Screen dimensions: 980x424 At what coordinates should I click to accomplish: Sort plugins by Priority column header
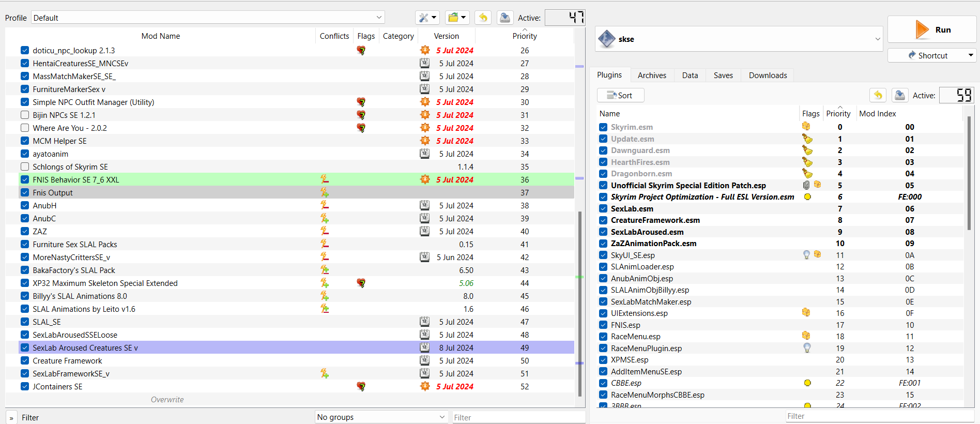click(838, 113)
